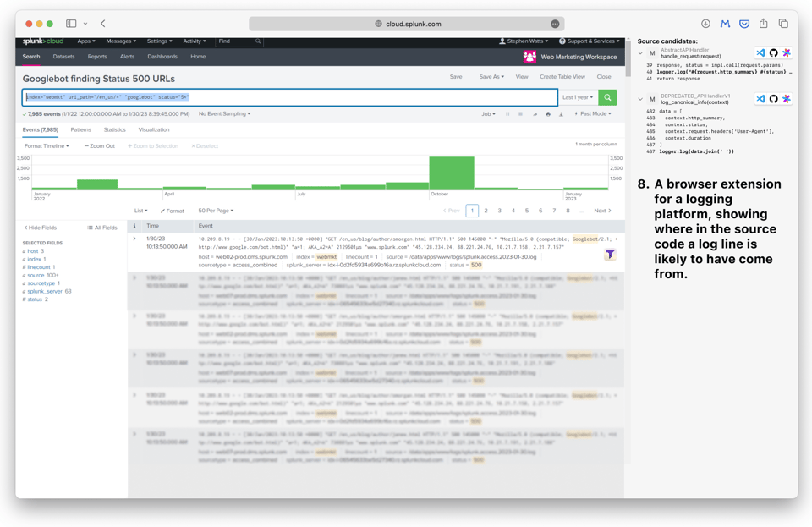This screenshot has height=527, width=812.
Task: Click the export results download icon
Action: click(x=561, y=113)
